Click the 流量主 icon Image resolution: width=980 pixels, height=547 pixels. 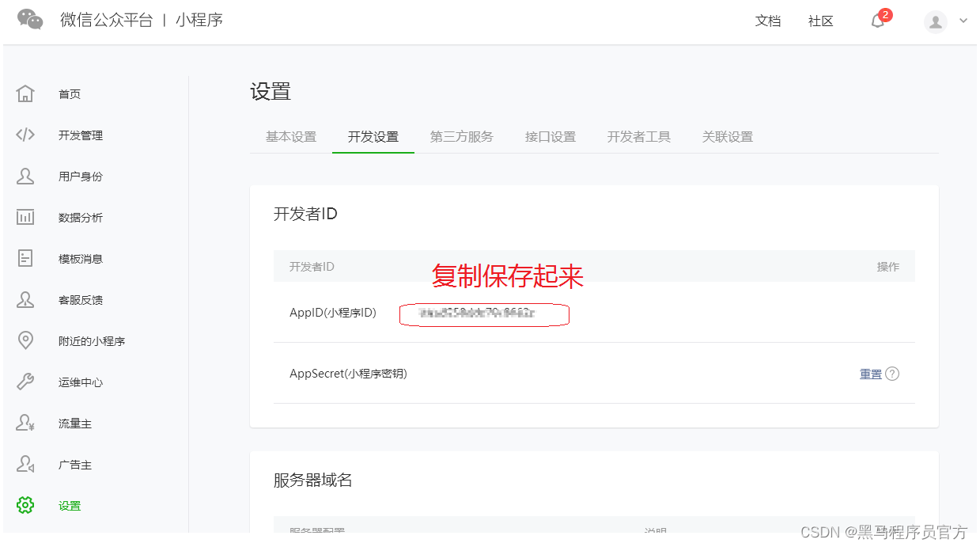click(x=25, y=423)
